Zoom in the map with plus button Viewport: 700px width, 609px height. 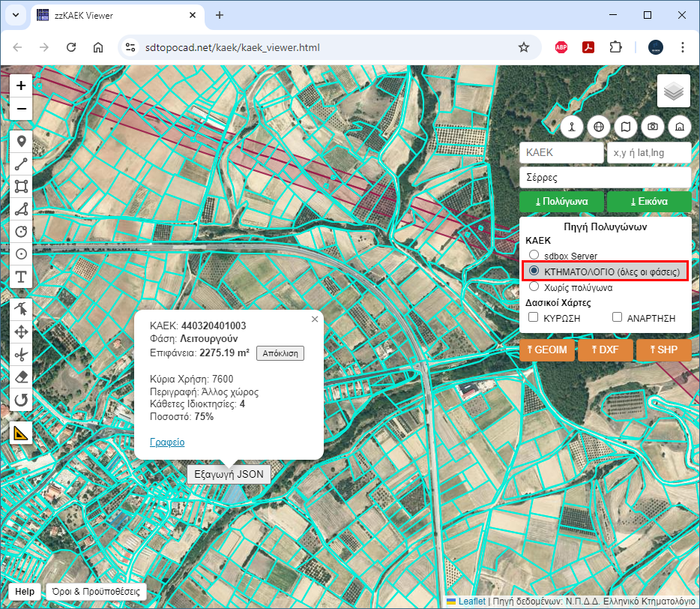tap(21, 85)
